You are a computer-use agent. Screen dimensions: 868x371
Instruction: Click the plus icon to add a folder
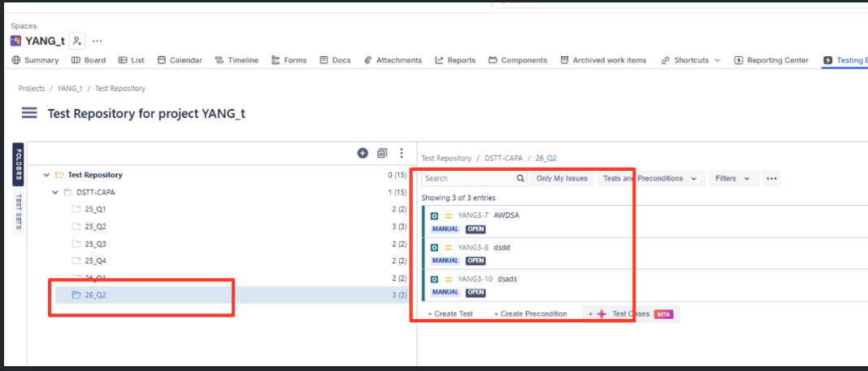(x=362, y=153)
